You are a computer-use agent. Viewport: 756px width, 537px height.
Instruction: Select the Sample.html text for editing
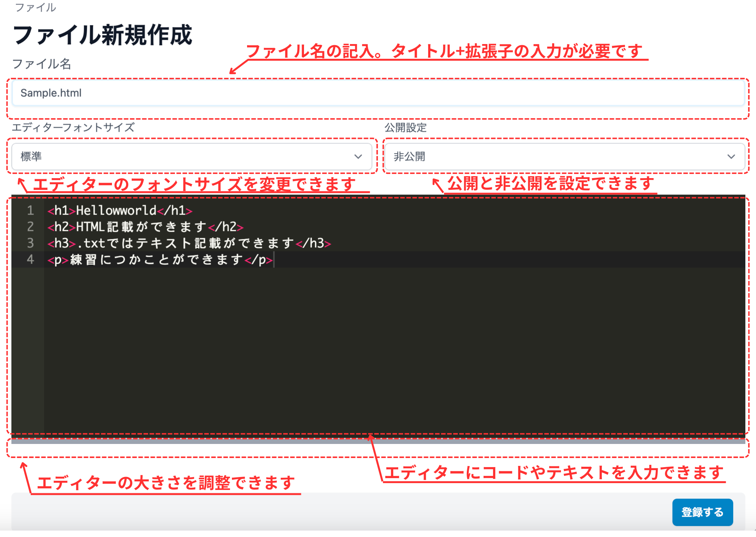coord(50,92)
